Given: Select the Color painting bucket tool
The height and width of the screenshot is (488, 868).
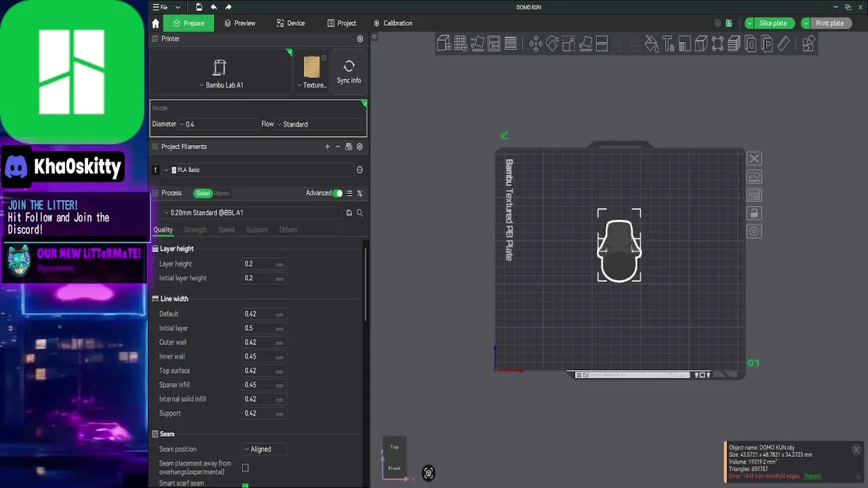Looking at the screenshot, I should point(652,44).
